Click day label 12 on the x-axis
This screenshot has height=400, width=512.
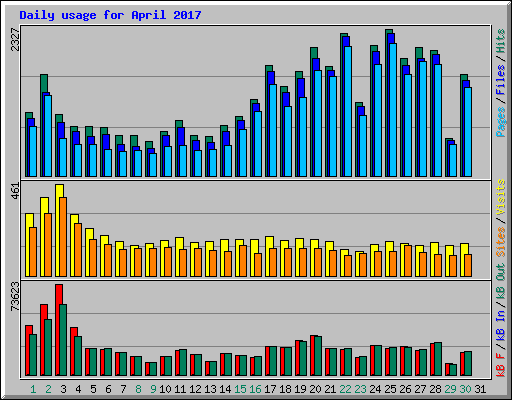click(x=195, y=389)
